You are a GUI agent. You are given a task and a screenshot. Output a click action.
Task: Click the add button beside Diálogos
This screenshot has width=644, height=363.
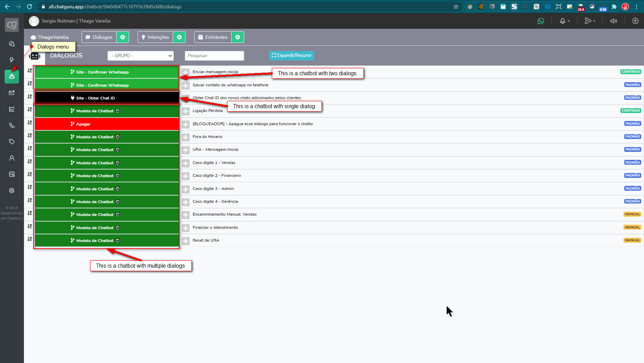pyautogui.click(x=122, y=37)
